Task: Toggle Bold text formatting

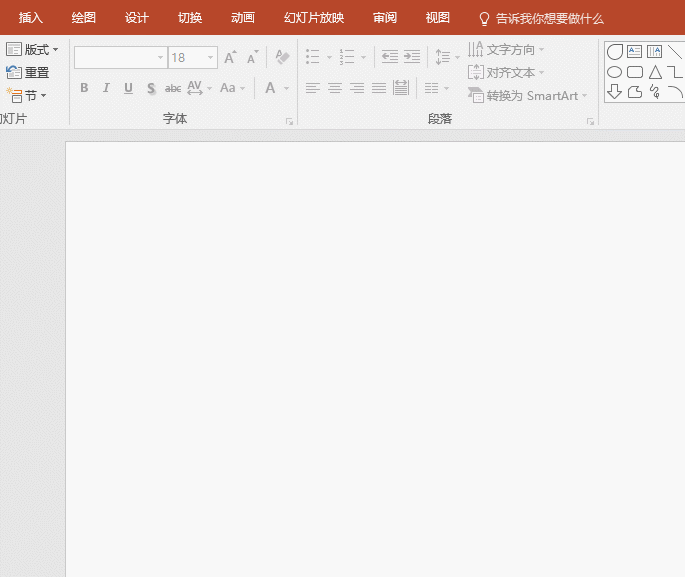Action: coord(84,88)
